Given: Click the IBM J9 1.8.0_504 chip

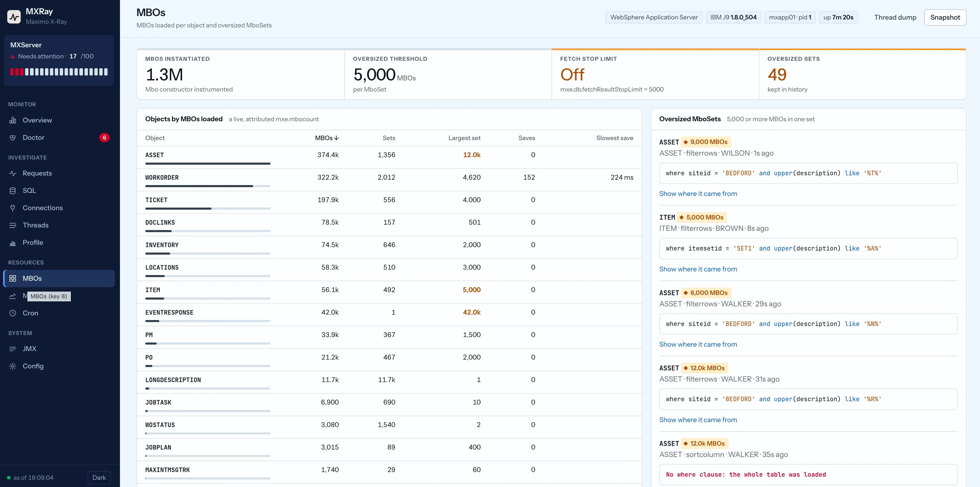Looking at the screenshot, I should (x=733, y=18).
